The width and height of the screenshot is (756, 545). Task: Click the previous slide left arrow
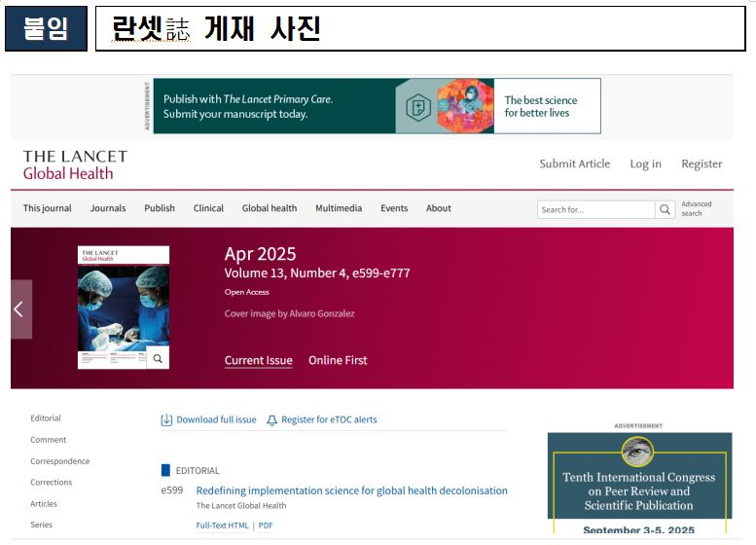click(20, 309)
